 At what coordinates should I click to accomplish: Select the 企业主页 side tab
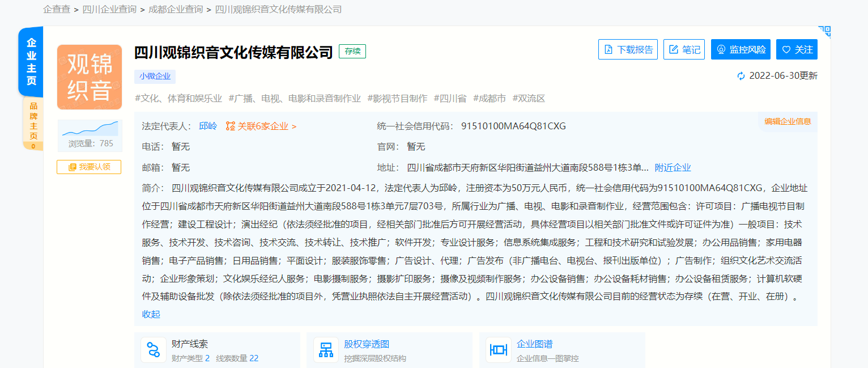click(32, 61)
